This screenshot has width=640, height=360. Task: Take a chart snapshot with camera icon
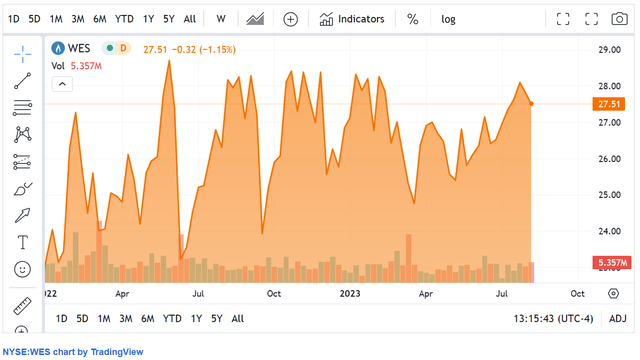click(620, 19)
